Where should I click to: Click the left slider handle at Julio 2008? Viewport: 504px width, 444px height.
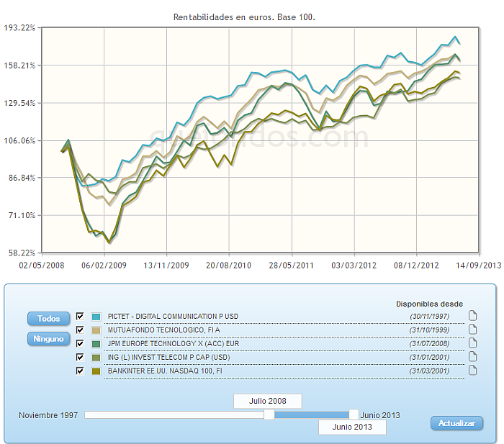click(269, 414)
